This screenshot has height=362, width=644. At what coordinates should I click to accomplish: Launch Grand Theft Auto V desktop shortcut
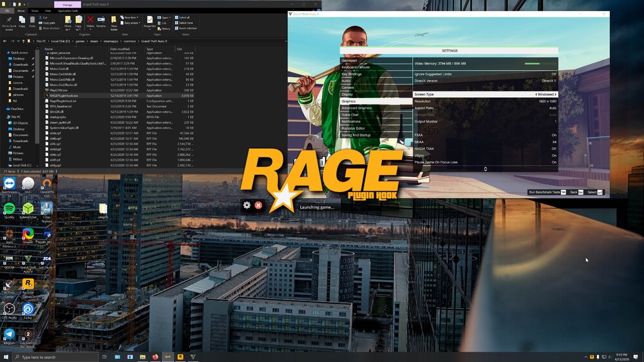point(28,263)
